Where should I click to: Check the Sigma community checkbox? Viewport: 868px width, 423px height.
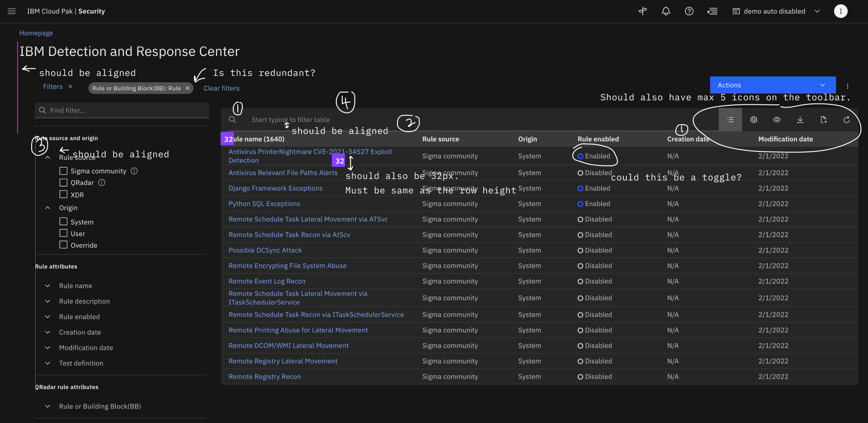coord(63,171)
